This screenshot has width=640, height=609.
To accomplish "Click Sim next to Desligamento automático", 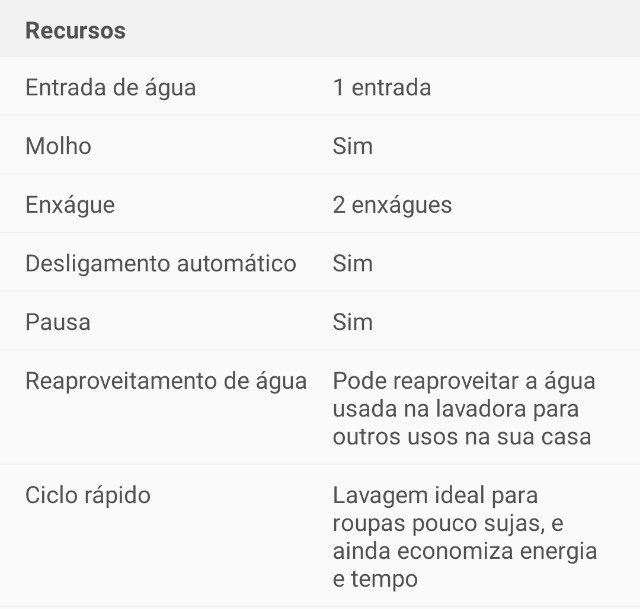I will tap(353, 263).
